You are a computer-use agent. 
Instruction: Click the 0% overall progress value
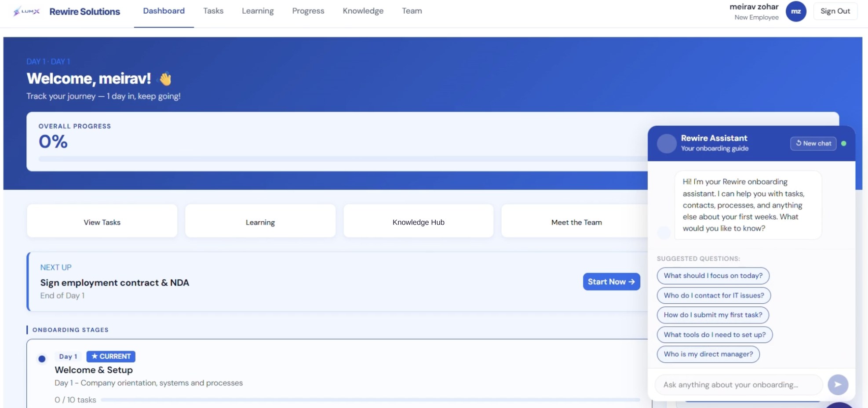coord(53,142)
